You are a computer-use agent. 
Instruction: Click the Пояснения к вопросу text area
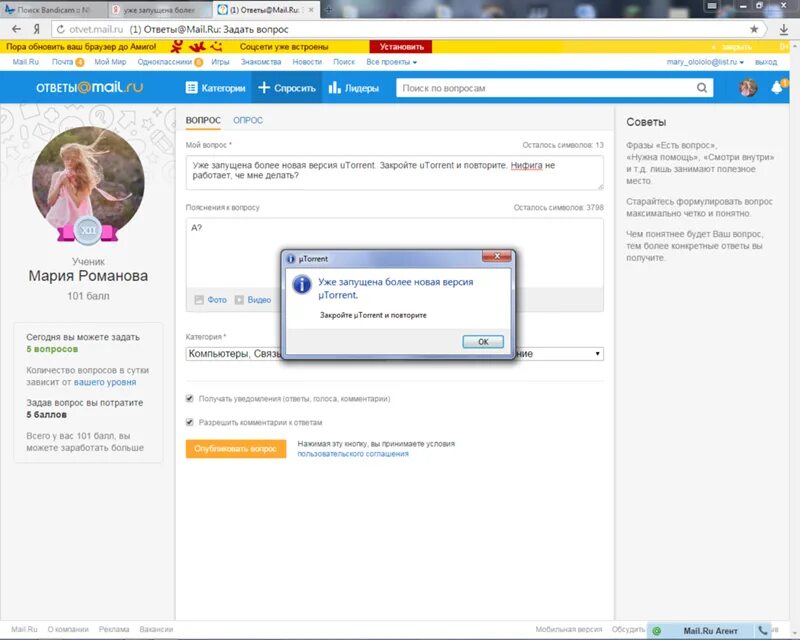click(x=394, y=253)
